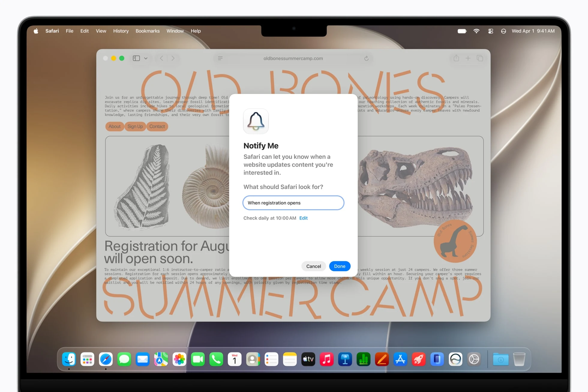Open Finder from the Dock
The width and height of the screenshot is (588, 392).
69,359
